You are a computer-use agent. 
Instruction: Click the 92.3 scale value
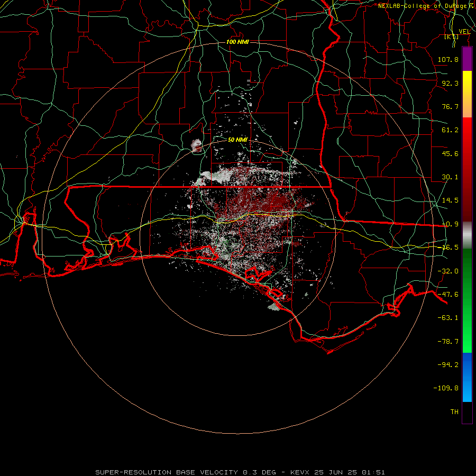pos(450,83)
